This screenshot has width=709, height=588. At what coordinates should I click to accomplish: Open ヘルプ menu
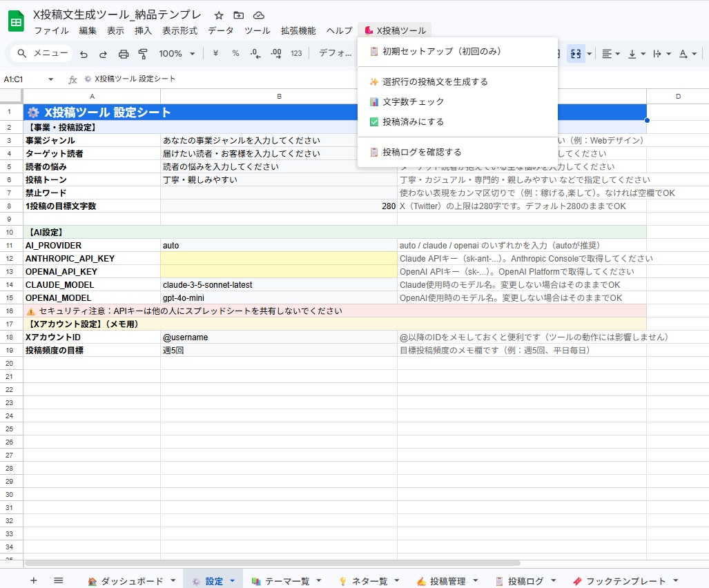point(339,31)
